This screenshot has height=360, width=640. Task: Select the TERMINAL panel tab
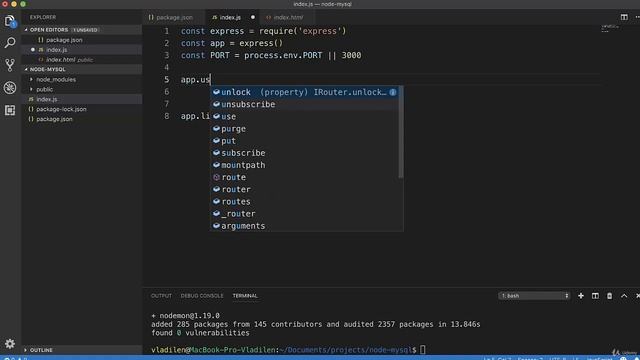coord(245,296)
